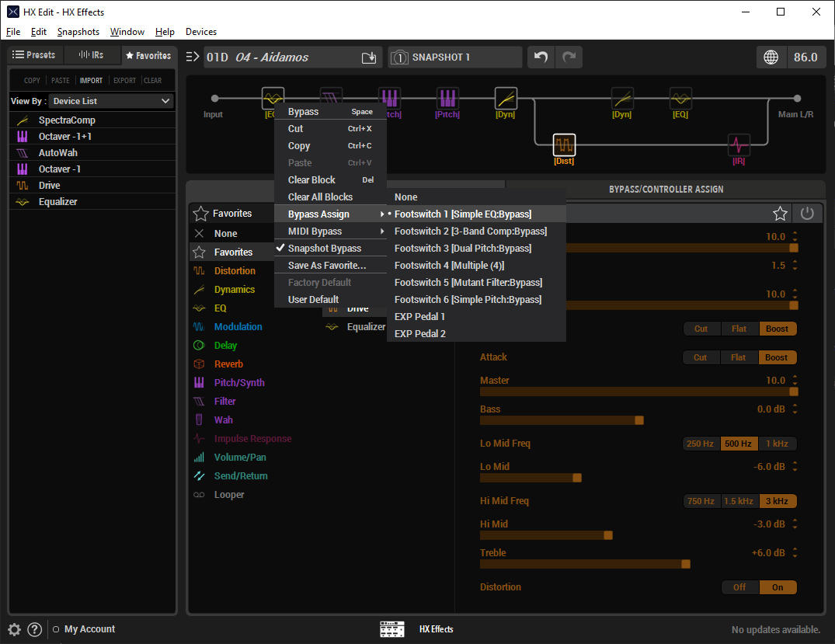Screen dimensions: 835x644
Task: Open the preset name field 01D Aidamos
Action: (x=283, y=57)
